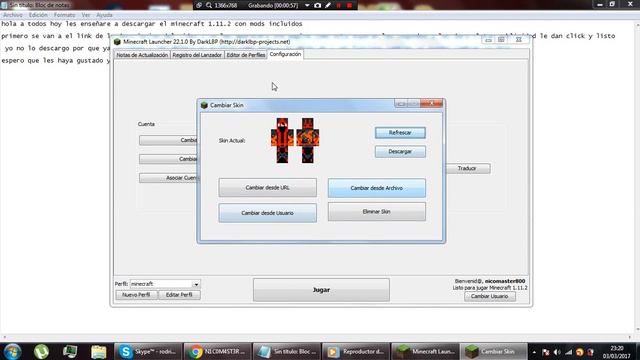The height and width of the screenshot is (360, 640).
Task: Click Descargar to download the skin
Action: pyautogui.click(x=400, y=151)
